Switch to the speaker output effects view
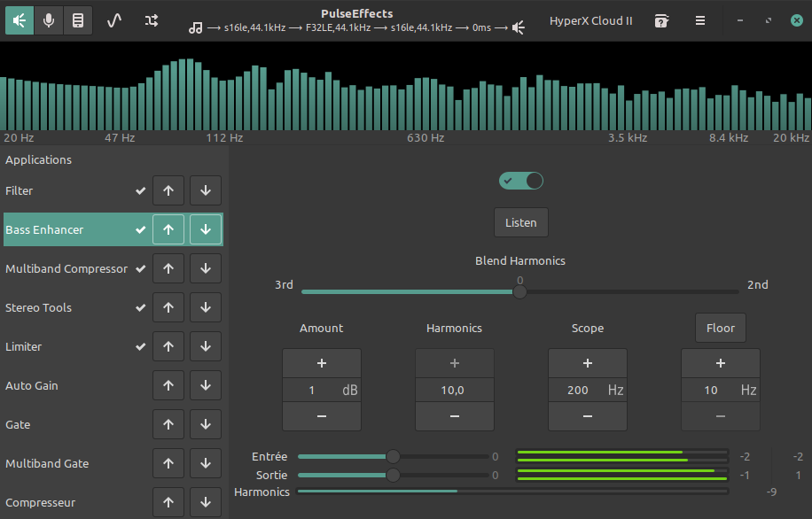 tap(20, 20)
